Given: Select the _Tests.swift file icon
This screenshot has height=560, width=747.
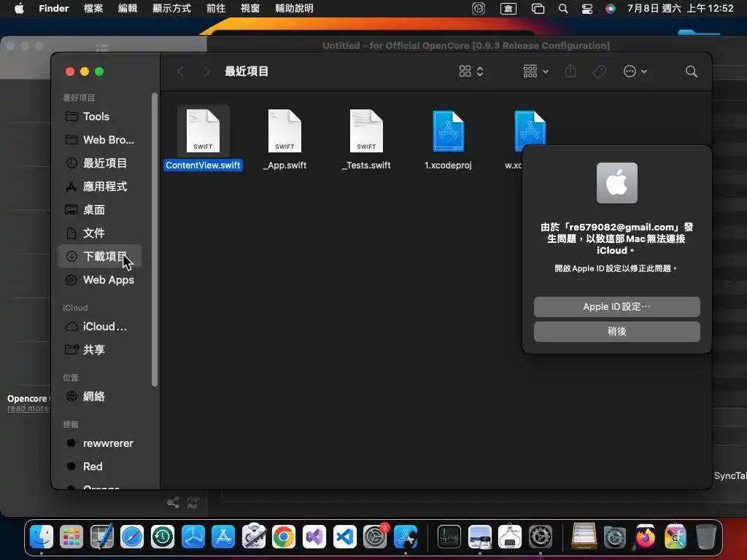Looking at the screenshot, I should 366,131.
